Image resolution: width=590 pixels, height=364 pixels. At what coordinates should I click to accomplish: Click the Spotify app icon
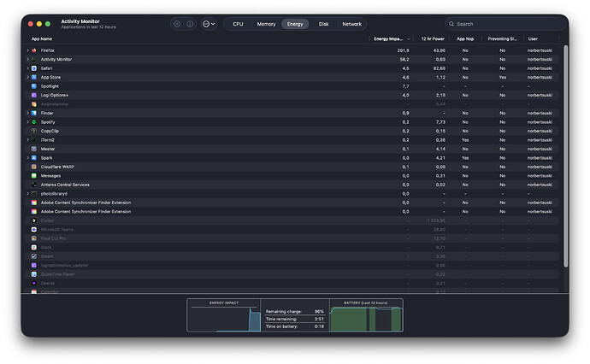(x=34, y=122)
